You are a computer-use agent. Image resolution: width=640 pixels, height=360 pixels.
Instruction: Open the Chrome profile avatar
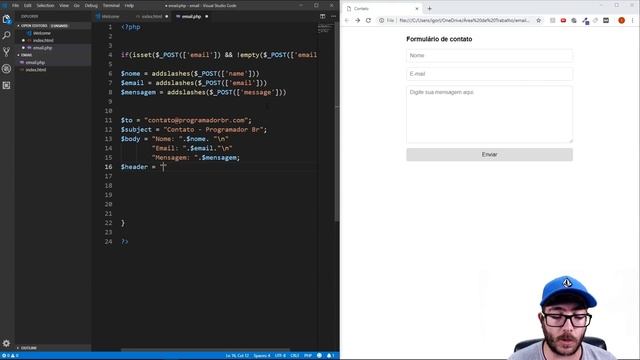[621, 20]
